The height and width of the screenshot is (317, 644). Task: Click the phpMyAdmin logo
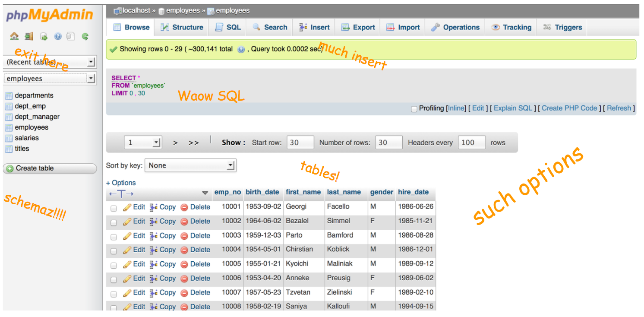pyautogui.click(x=50, y=15)
